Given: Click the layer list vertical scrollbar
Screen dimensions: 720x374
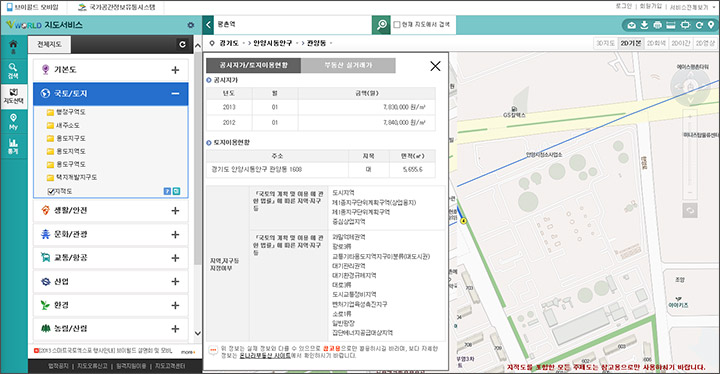Looking at the screenshot, I should pyautogui.click(x=197, y=159).
